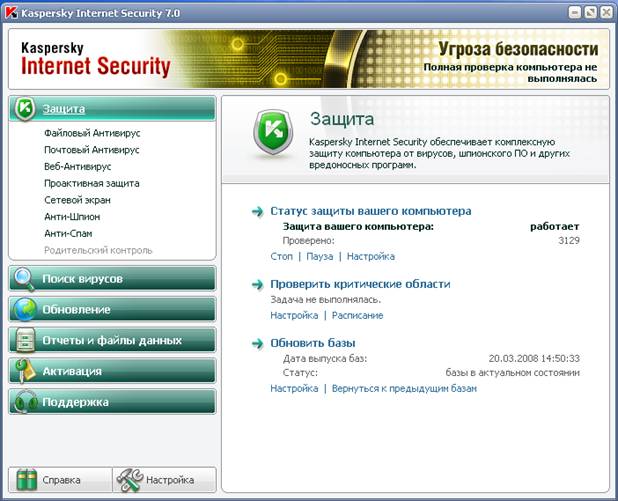The image size is (618, 501).
Task: Open Настройка link beside Пауза
Action: click(371, 257)
